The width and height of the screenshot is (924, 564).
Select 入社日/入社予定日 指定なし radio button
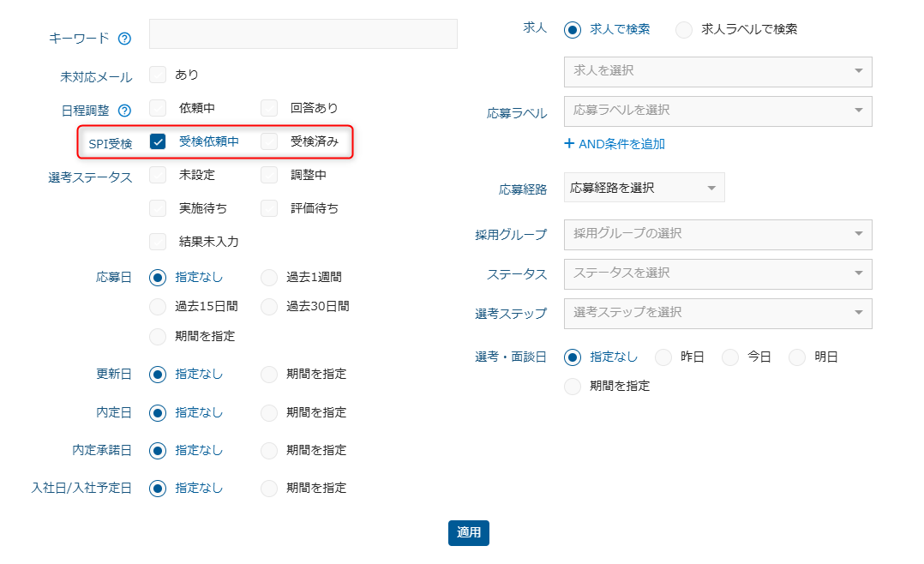158,489
